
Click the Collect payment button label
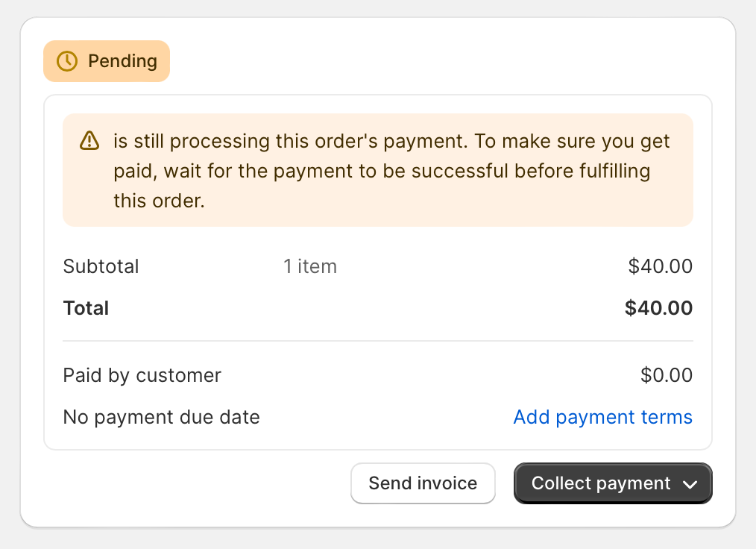pos(600,483)
